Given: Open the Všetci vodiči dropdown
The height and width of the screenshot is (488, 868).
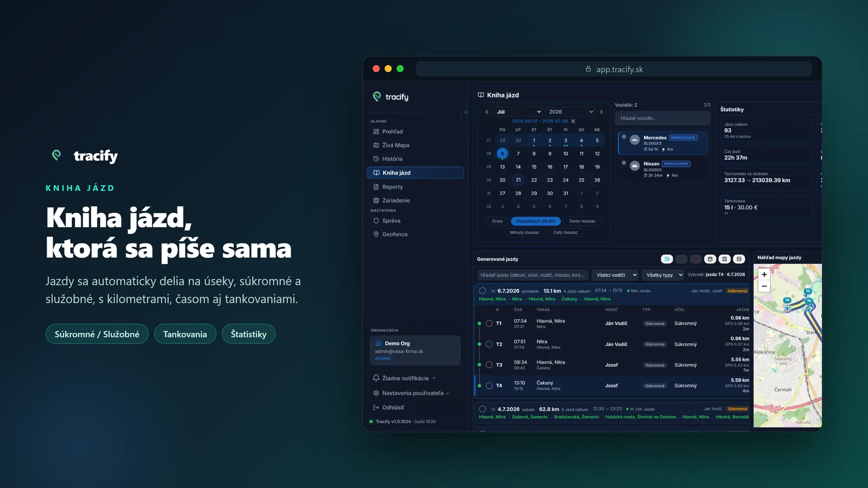Looking at the screenshot, I should (615, 275).
